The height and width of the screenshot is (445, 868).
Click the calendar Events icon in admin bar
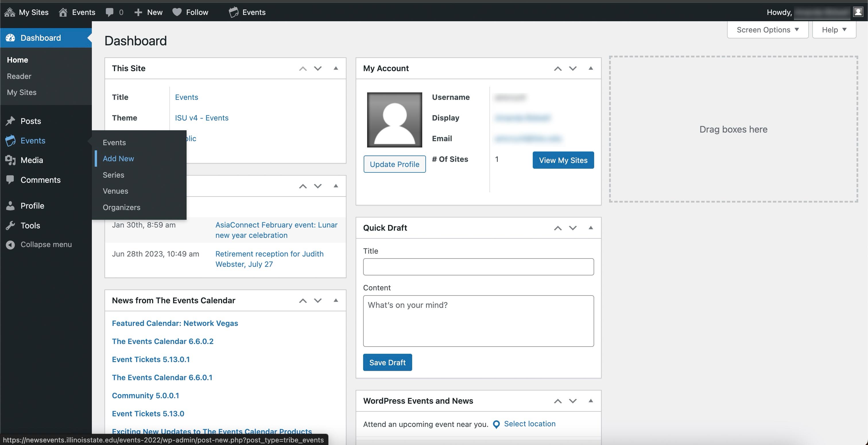[x=234, y=12]
